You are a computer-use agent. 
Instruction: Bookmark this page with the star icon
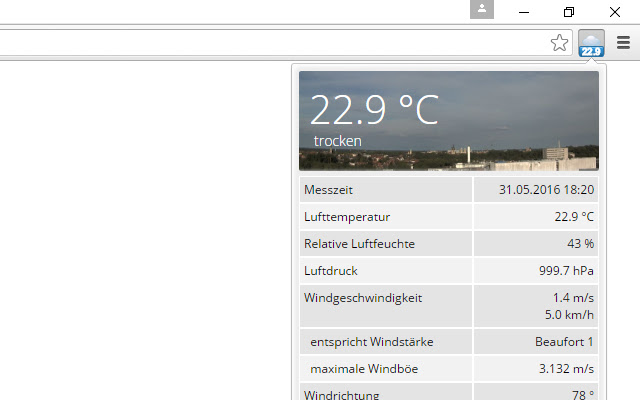[559, 42]
